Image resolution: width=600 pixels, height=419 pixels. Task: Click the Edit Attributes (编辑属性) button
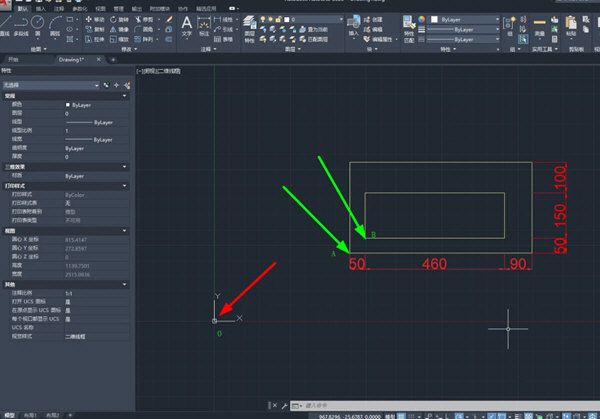(x=378, y=39)
